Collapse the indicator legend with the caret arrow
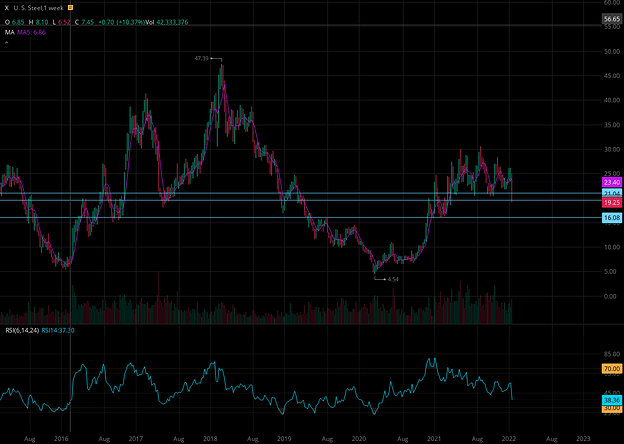This screenshot has width=624, height=444. click(6, 41)
